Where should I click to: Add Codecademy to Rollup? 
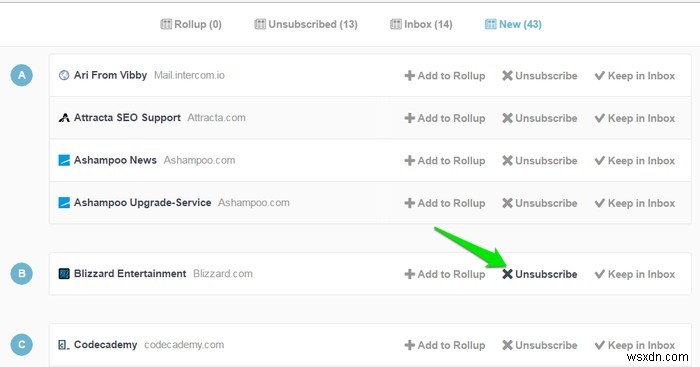click(445, 345)
